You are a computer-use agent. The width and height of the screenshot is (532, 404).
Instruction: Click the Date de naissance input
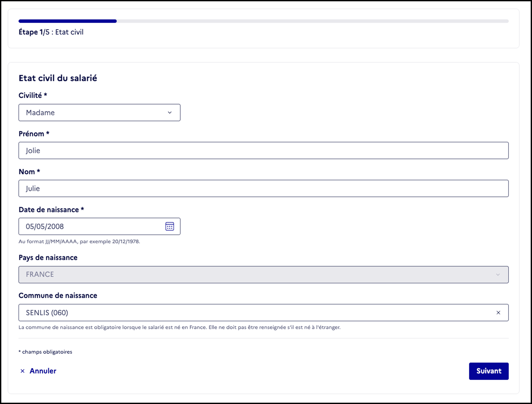pyautogui.click(x=99, y=226)
